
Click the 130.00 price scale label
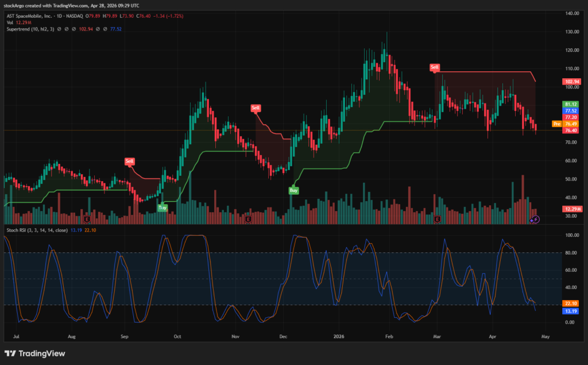pos(572,32)
